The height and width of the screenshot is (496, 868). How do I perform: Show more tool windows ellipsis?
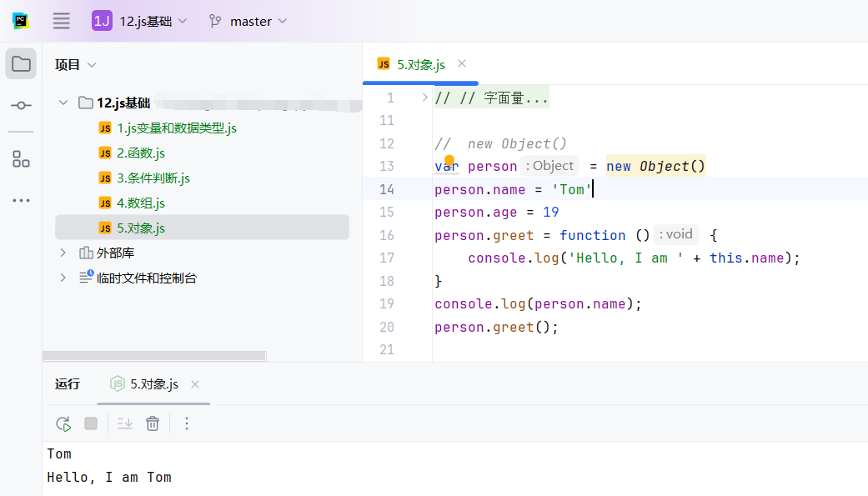[21, 200]
